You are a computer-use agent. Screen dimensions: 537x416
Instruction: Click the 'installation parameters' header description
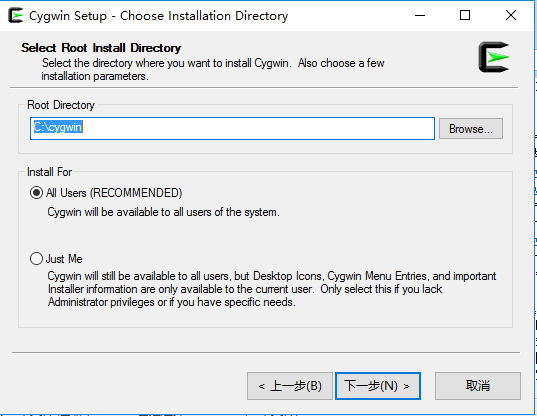pos(95,76)
